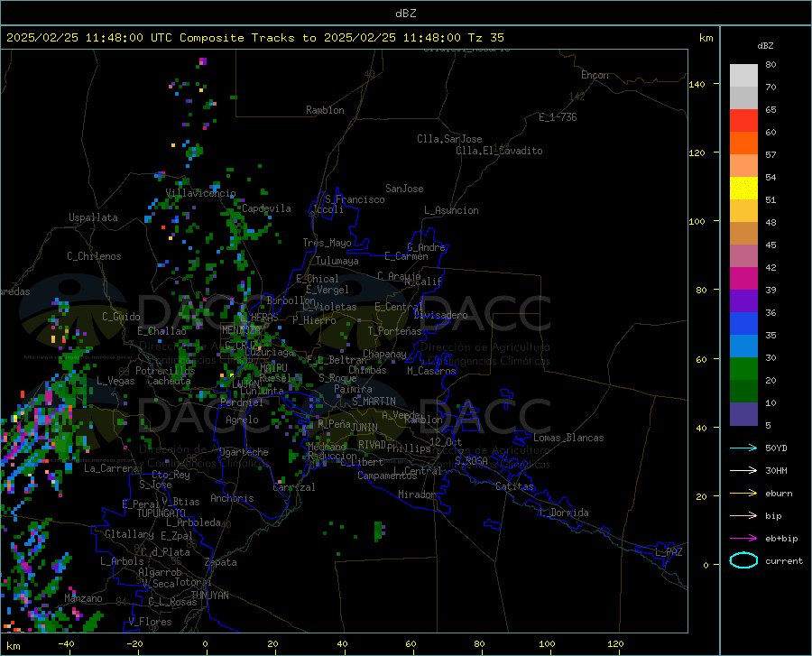The height and width of the screenshot is (656, 812).
Task: Click the 'Manzano' map label
Action: 83,598
